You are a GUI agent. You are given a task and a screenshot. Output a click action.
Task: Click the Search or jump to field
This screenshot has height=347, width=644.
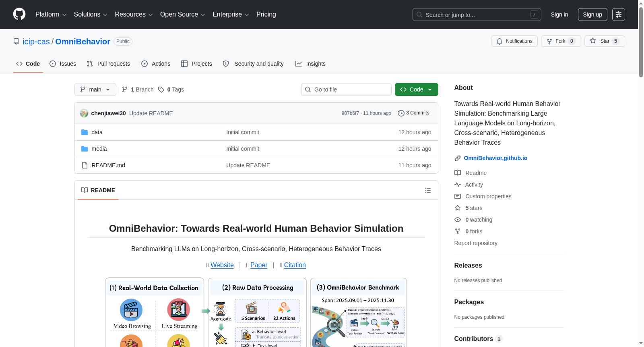tap(477, 15)
